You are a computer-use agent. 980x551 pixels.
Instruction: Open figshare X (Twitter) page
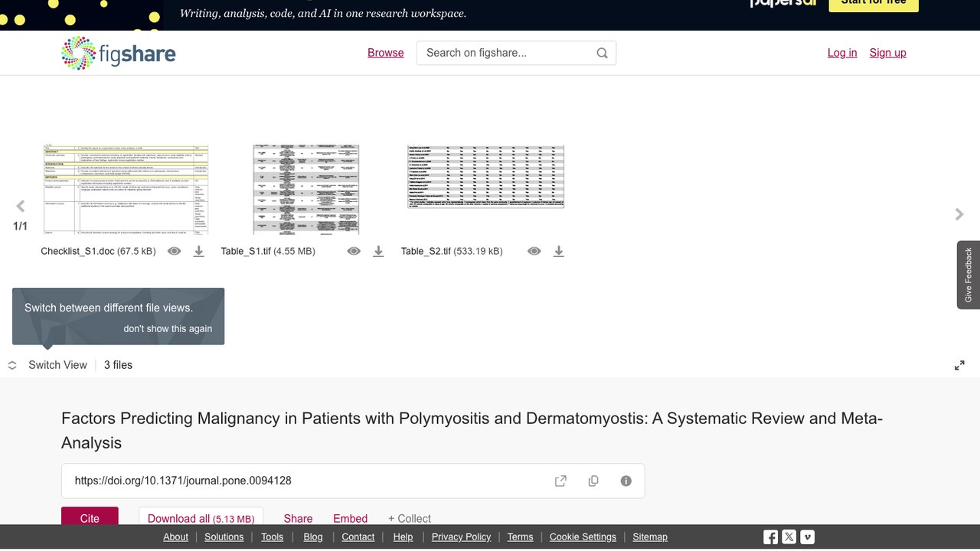[789, 537]
